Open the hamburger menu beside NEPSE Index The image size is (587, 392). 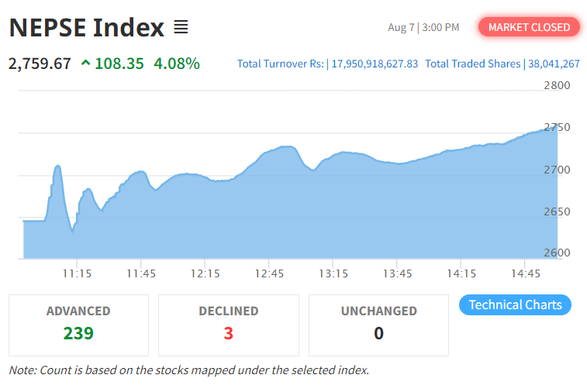click(x=181, y=28)
